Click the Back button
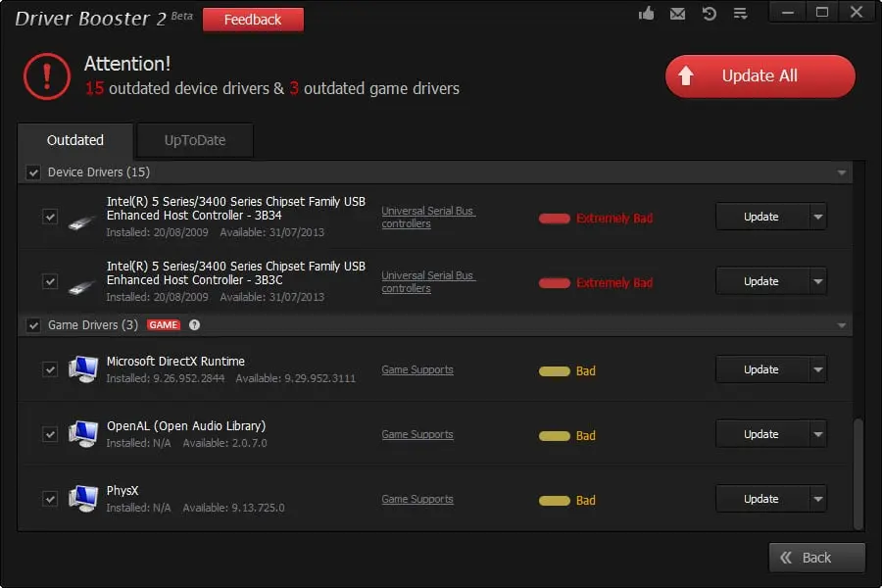This screenshot has height=588, width=882. tap(816, 557)
